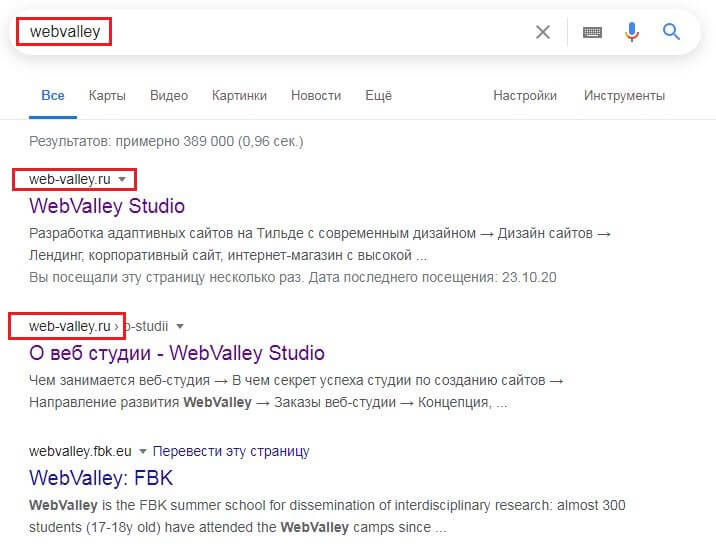Screen dimensions: 716x558
Task: Expand dropdown arrow next to first web-valley.ru result
Action: click(x=122, y=179)
